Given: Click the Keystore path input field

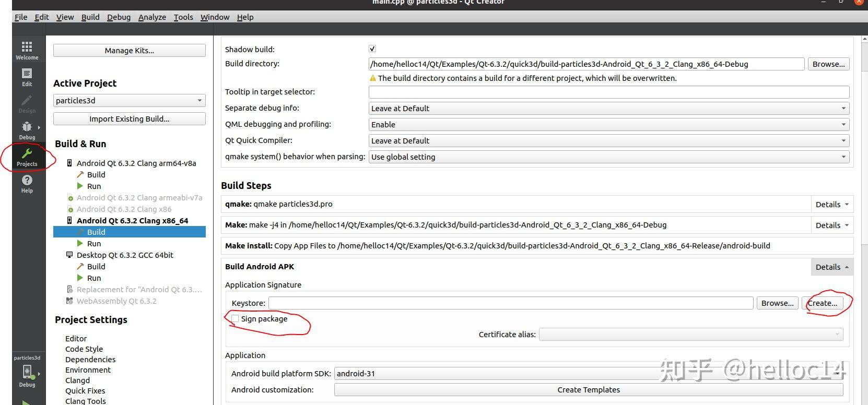Looking at the screenshot, I should point(511,303).
